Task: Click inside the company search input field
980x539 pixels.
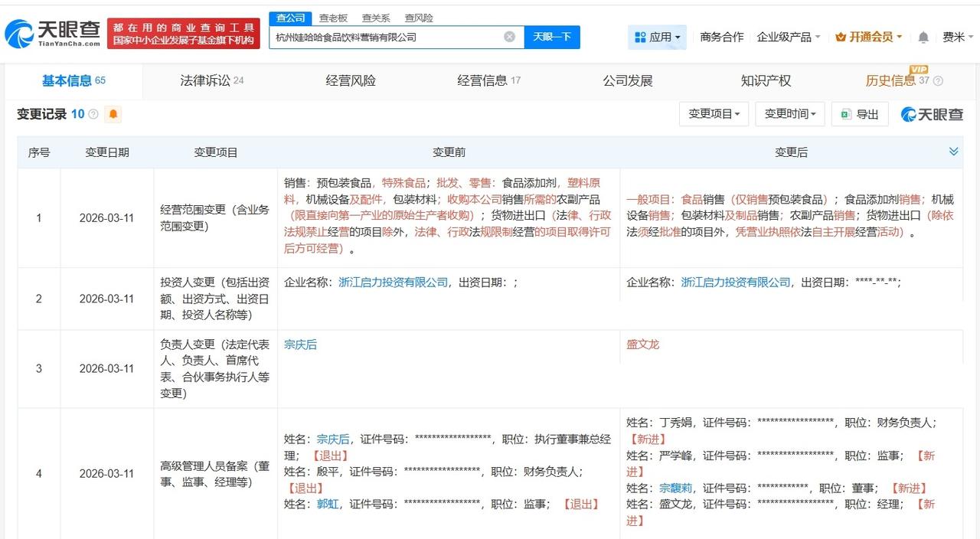Action: click(x=383, y=36)
